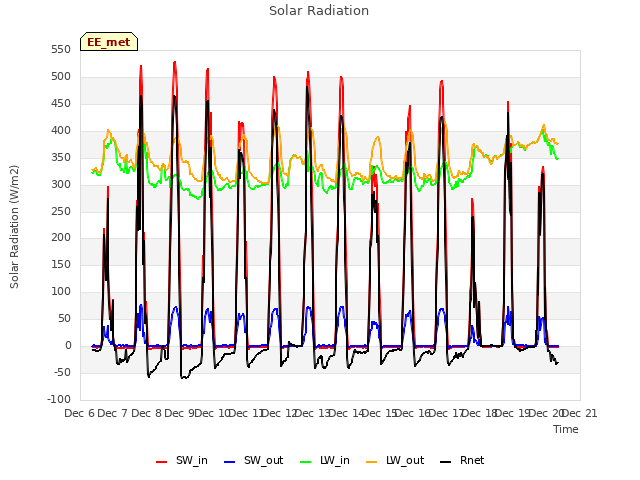Click the Solar Radiation (W/m2) axis label
The height and width of the screenshot is (480, 640).
tap(14, 227)
